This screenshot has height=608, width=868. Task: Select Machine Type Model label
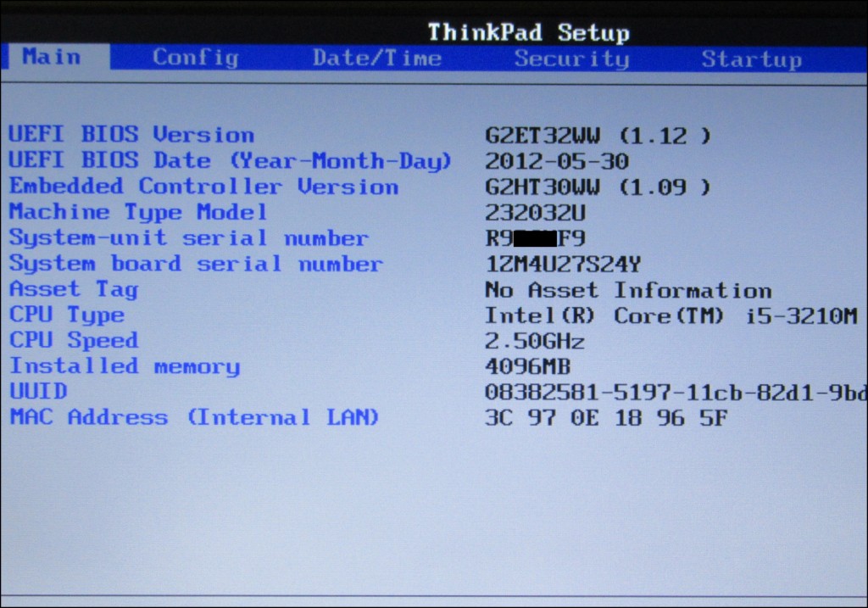click(138, 212)
